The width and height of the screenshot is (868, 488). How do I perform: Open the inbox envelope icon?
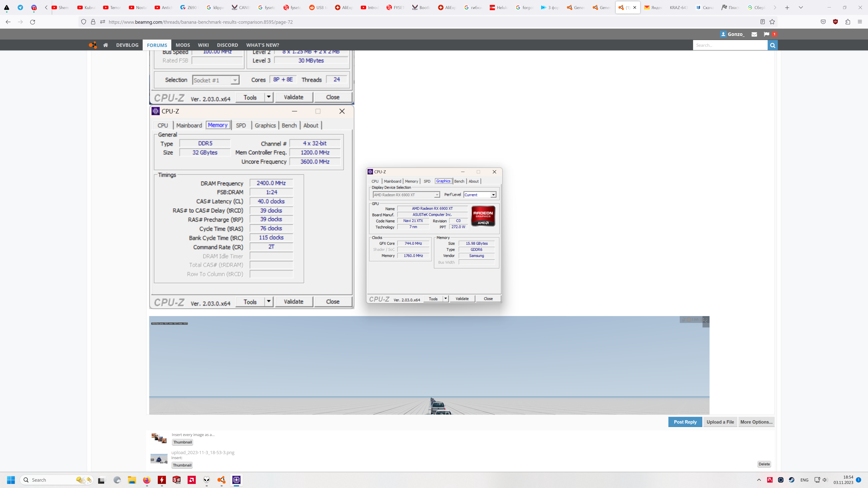[754, 34]
